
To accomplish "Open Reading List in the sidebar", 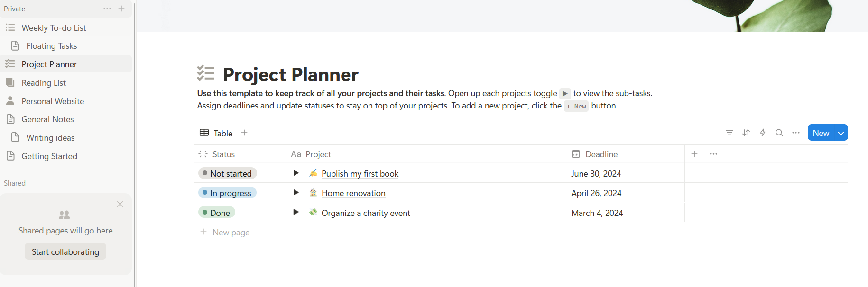I will point(44,83).
